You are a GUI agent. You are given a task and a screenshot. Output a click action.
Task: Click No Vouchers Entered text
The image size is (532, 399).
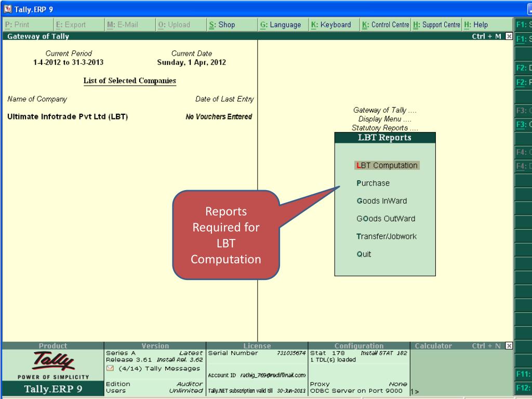tap(219, 117)
